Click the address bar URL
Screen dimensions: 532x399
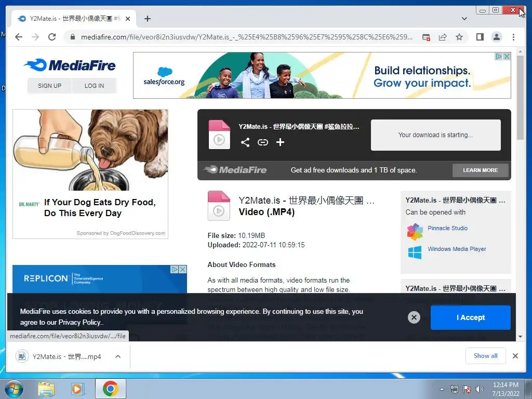point(247,37)
